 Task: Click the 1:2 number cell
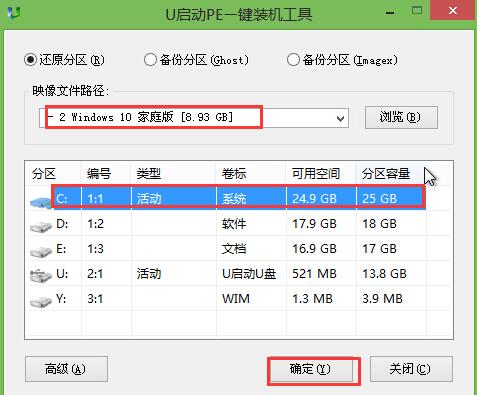click(x=95, y=224)
